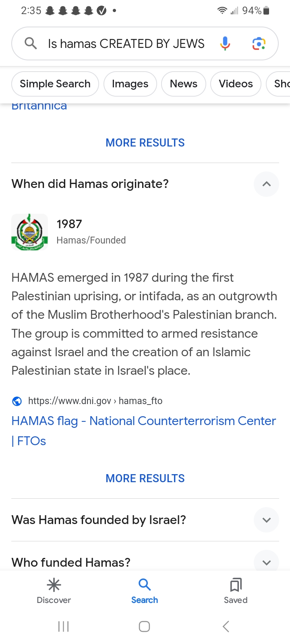Tap the Android home button

coord(144,626)
